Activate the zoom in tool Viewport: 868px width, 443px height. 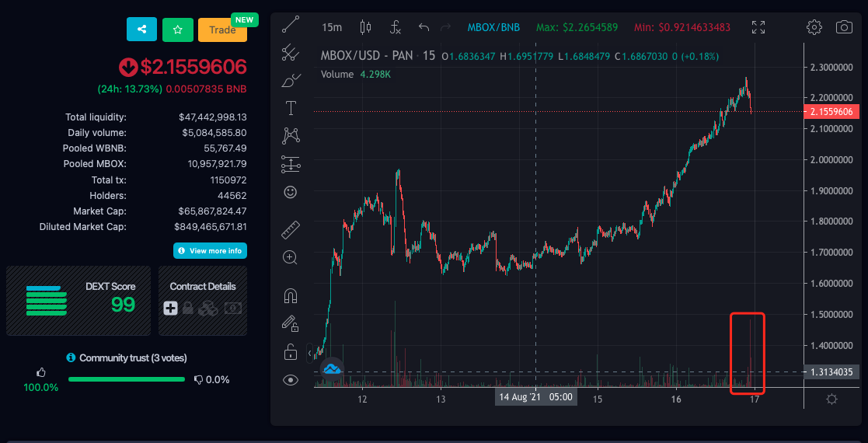(290, 257)
